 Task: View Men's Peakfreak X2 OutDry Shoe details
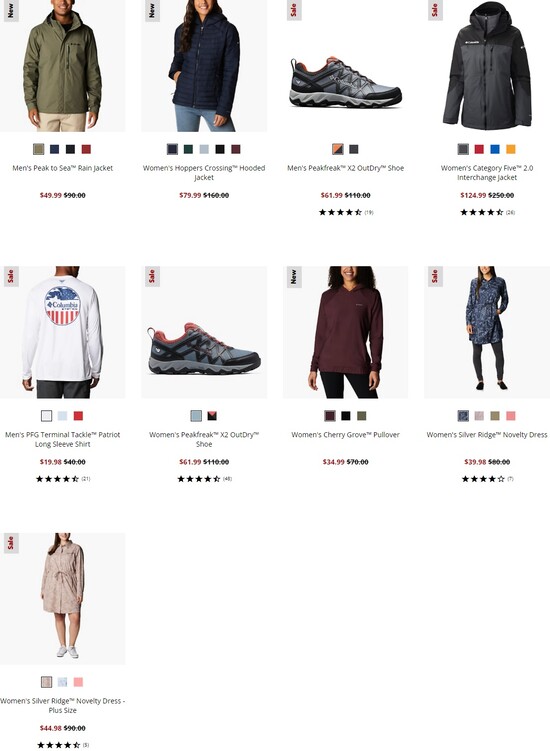click(x=345, y=168)
